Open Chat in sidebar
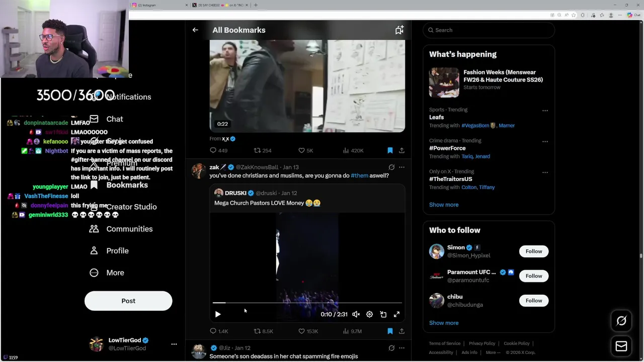 (x=107, y=119)
